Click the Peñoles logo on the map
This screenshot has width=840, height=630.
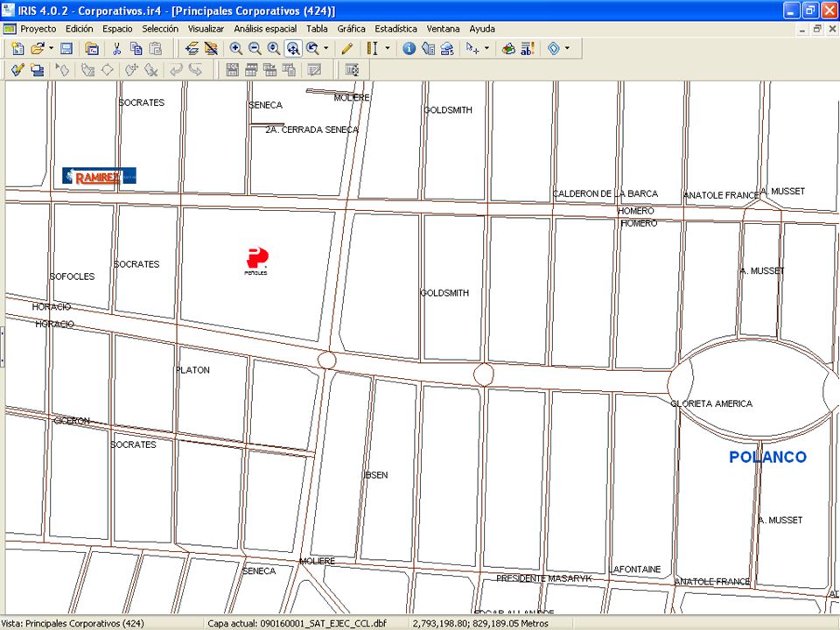click(x=256, y=261)
